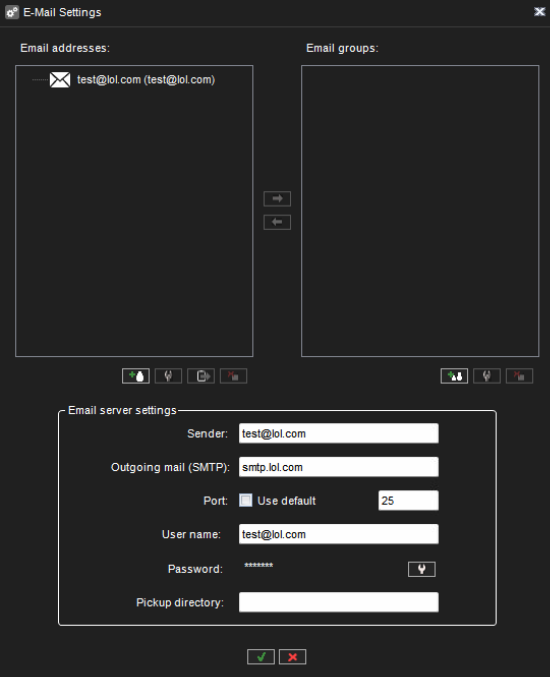Click the User name input field
The width and height of the screenshot is (550, 677).
[339, 534]
